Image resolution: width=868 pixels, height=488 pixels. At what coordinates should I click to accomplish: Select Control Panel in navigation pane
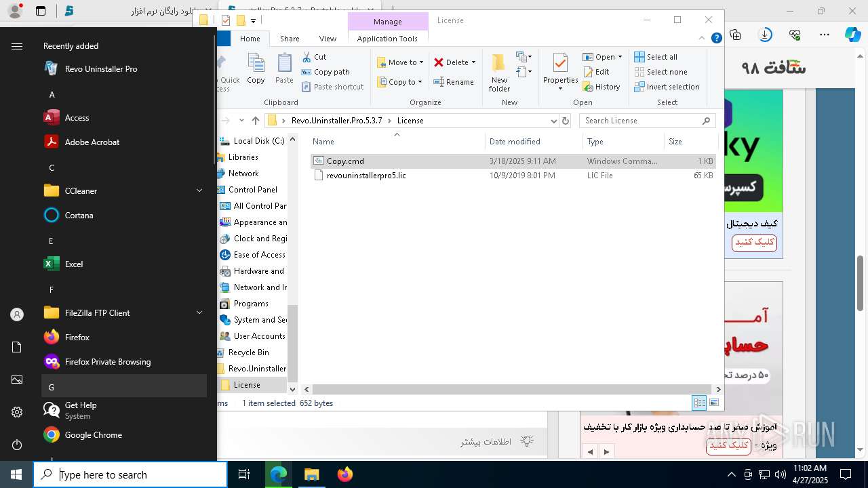tap(252, 190)
